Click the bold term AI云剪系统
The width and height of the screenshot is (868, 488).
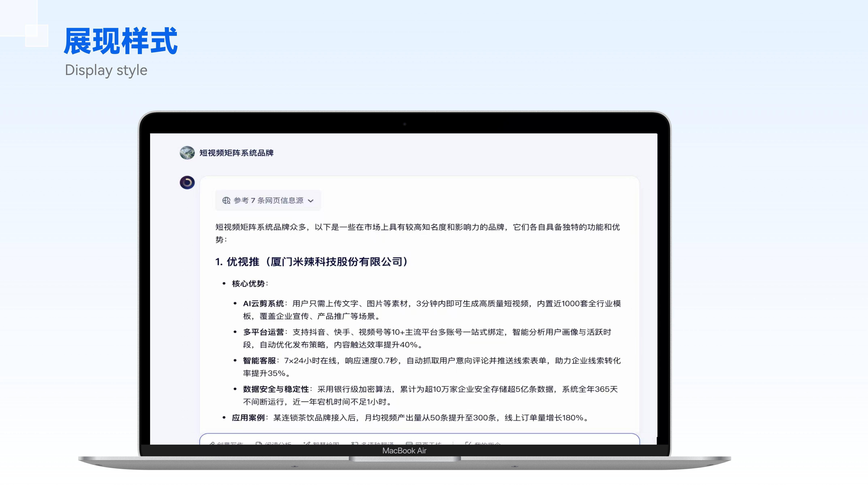click(x=263, y=303)
